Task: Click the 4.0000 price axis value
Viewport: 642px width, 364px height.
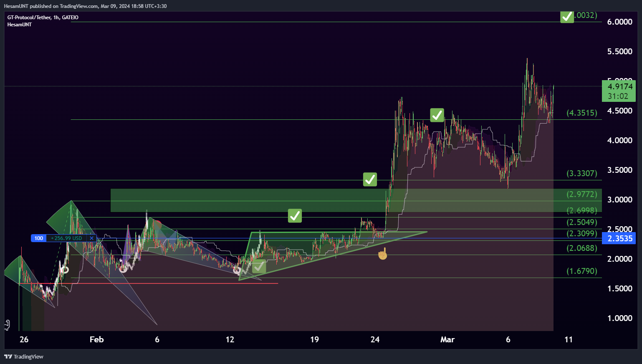Action: point(619,140)
